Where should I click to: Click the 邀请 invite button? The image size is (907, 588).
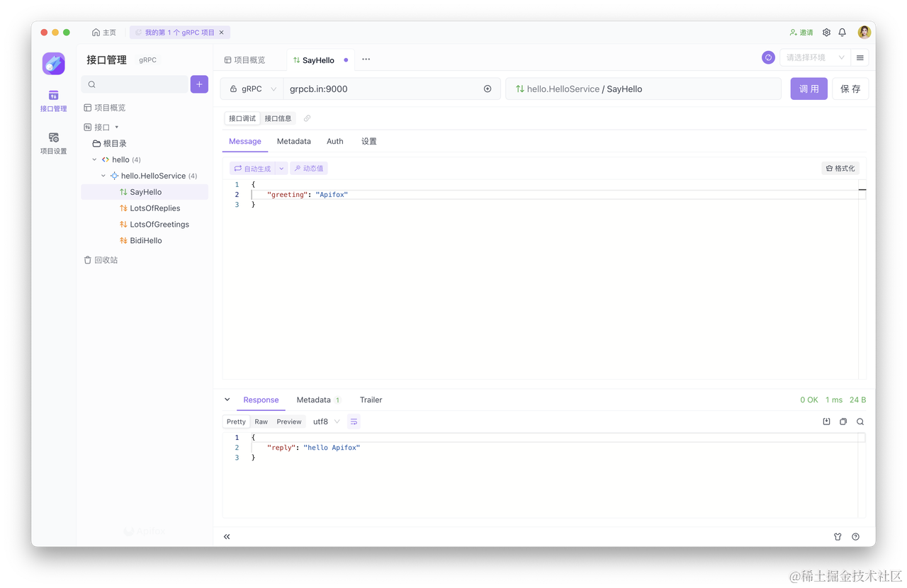801,33
